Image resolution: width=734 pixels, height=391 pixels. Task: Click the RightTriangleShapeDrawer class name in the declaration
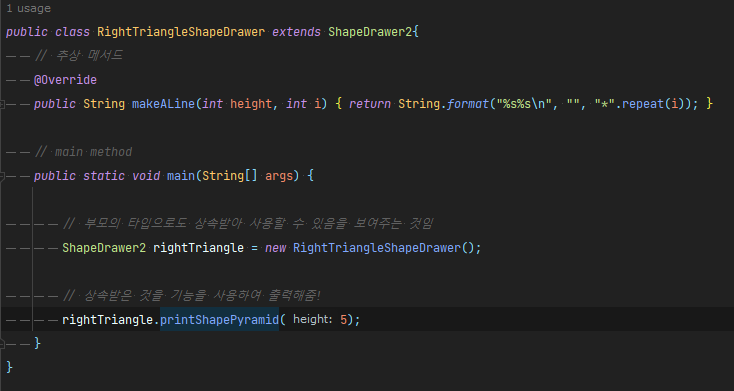click(x=181, y=32)
